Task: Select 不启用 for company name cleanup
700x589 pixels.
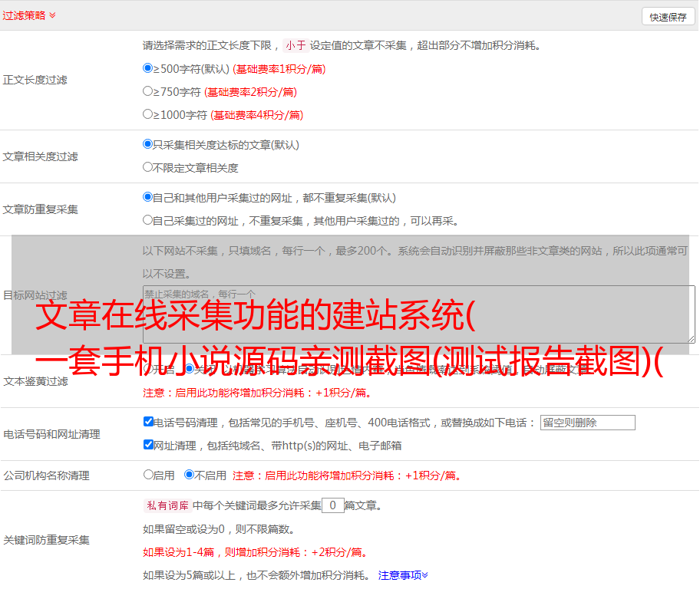Action: [x=189, y=475]
